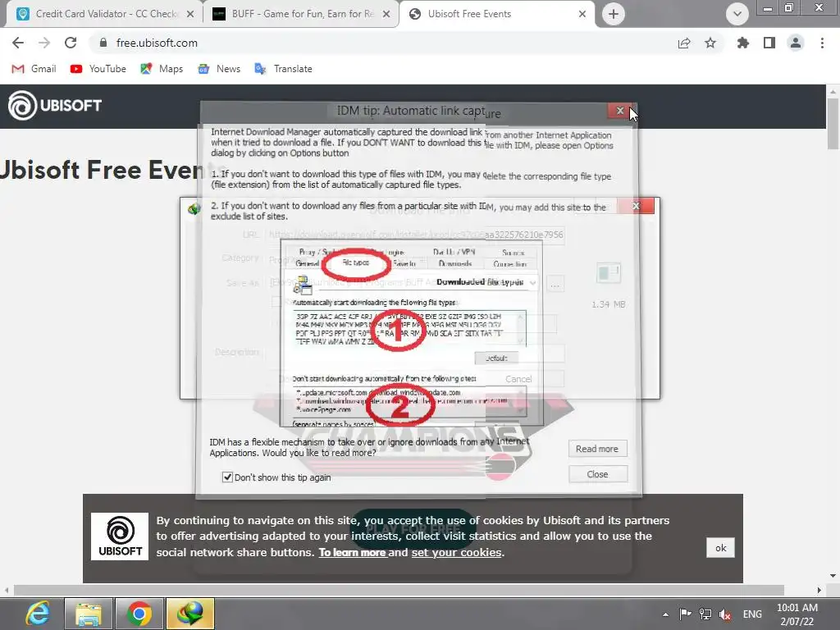Image resolution: width=840 pixels, height=630 pixels.
Task: Open the Translate bookmark
Action: (283, 69)
